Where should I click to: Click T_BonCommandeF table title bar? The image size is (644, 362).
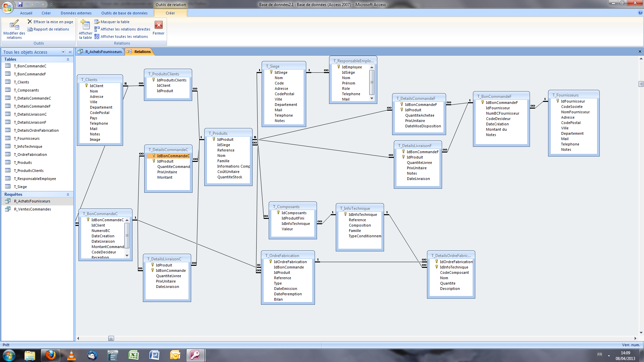point(501,96)
